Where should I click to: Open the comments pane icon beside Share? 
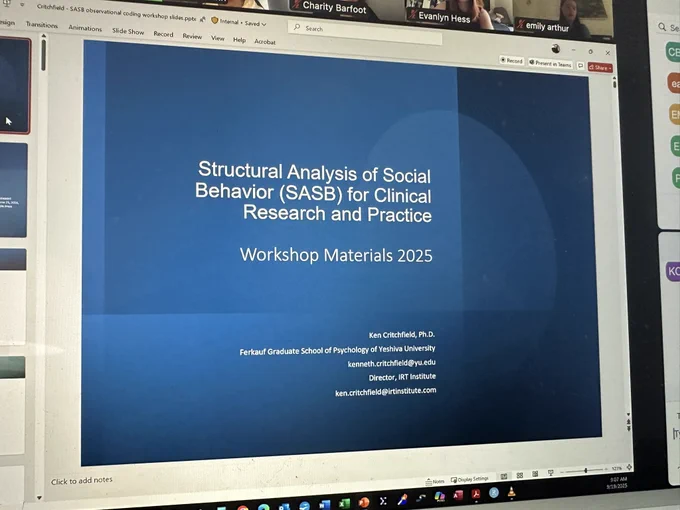(581, 65)
